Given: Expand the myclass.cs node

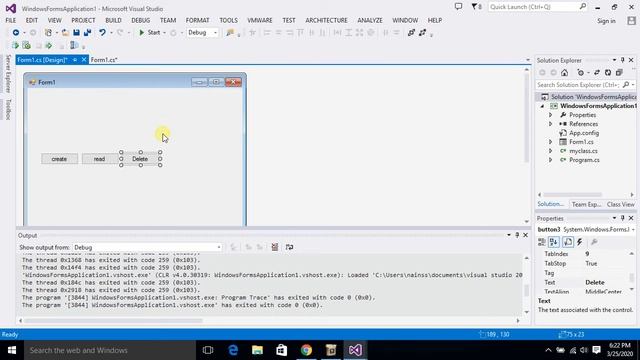Looking at the screenshot, I should [x=550, y=151].
